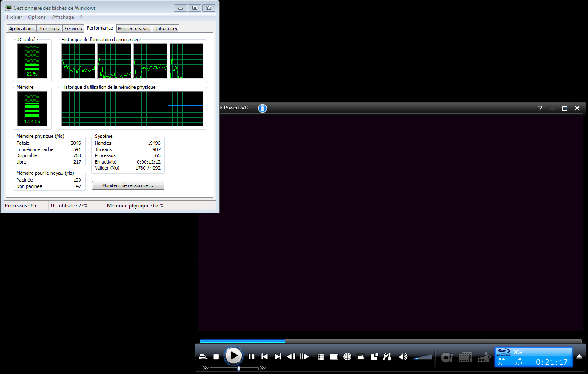Click the overlapping squares display icon in PowerDVD

point(374,357)
